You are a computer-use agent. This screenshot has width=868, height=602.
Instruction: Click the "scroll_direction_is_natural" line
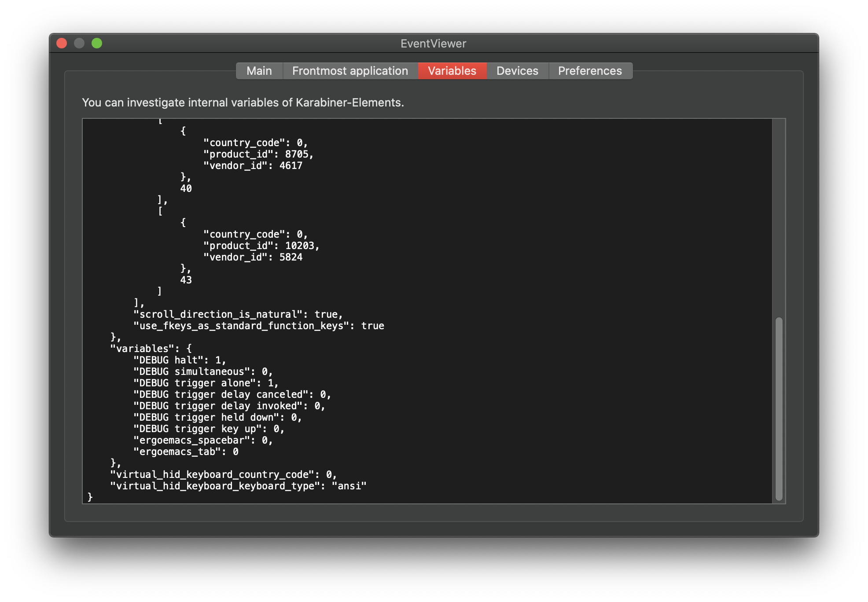238,314
